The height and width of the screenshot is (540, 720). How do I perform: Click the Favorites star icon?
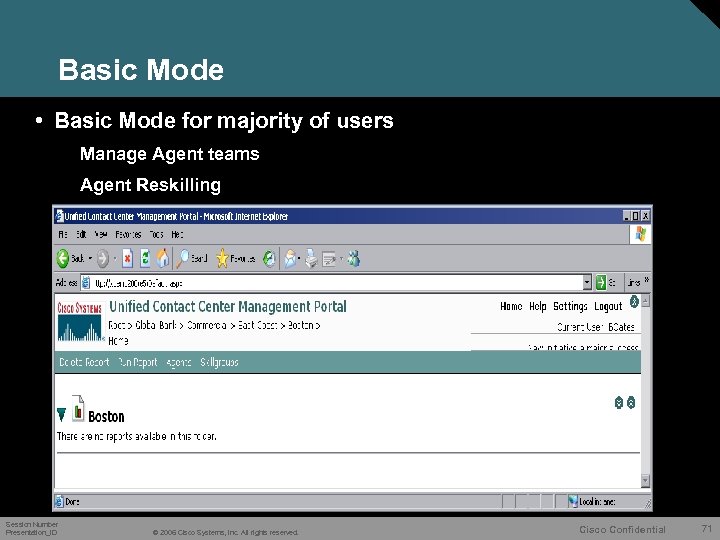pos(222,259)
